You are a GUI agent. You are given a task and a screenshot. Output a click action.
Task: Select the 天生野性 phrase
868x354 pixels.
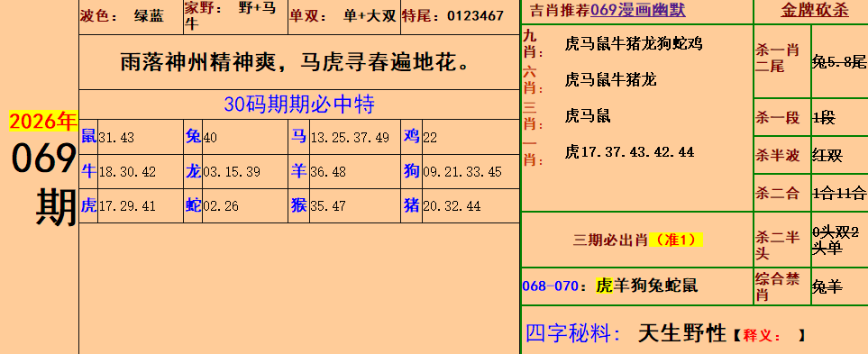coord(682,333)
